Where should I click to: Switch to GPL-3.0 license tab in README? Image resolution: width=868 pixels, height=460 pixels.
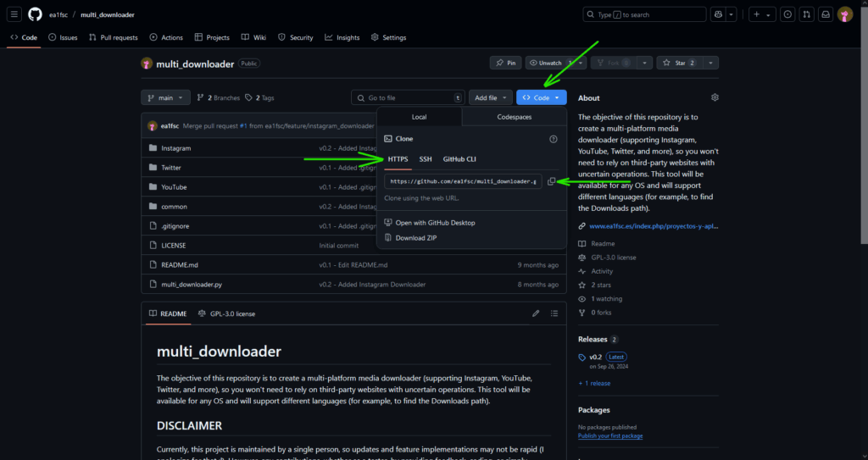(x=227, y=313)
